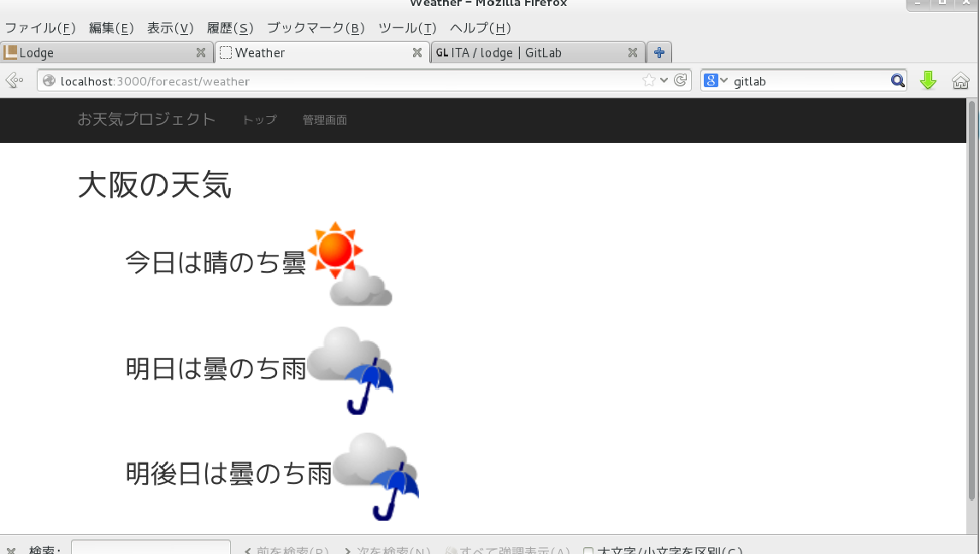Image resolution: width=980 pixels, height=554 pixels.
Task: Close the ITA / lodge GitLab tab
Action: pyautogui.click(x=633, y=52)
